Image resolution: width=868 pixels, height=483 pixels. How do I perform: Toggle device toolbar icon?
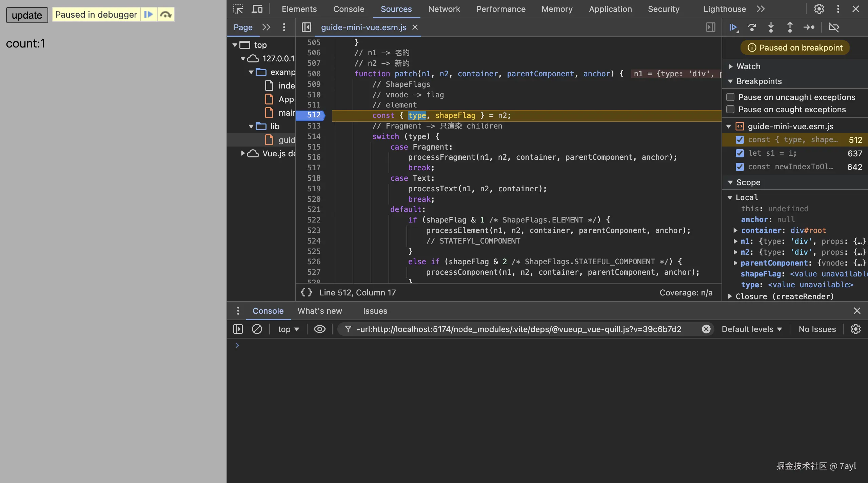coord(257,9)
